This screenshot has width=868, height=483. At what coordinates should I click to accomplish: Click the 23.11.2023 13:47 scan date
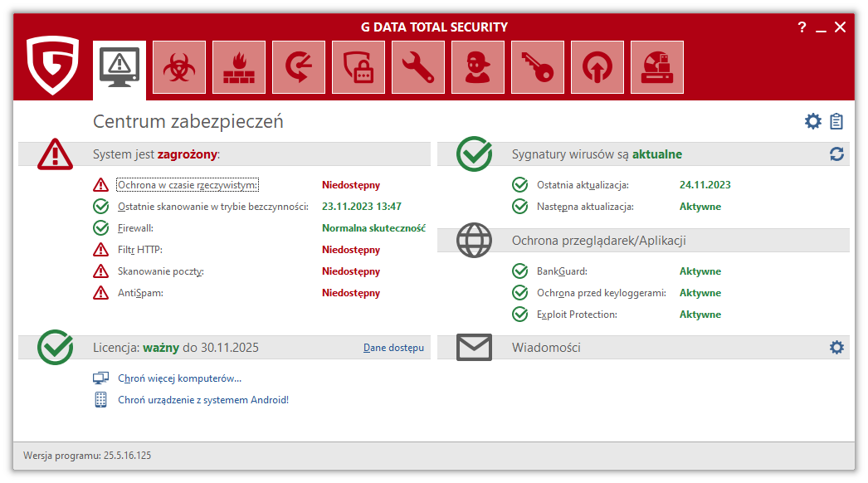(362, 207)
